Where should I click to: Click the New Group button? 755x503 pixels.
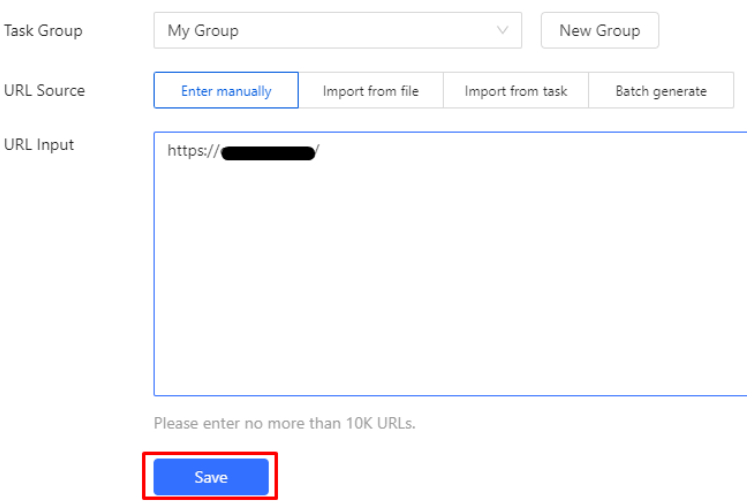click(x=599, y=30)
